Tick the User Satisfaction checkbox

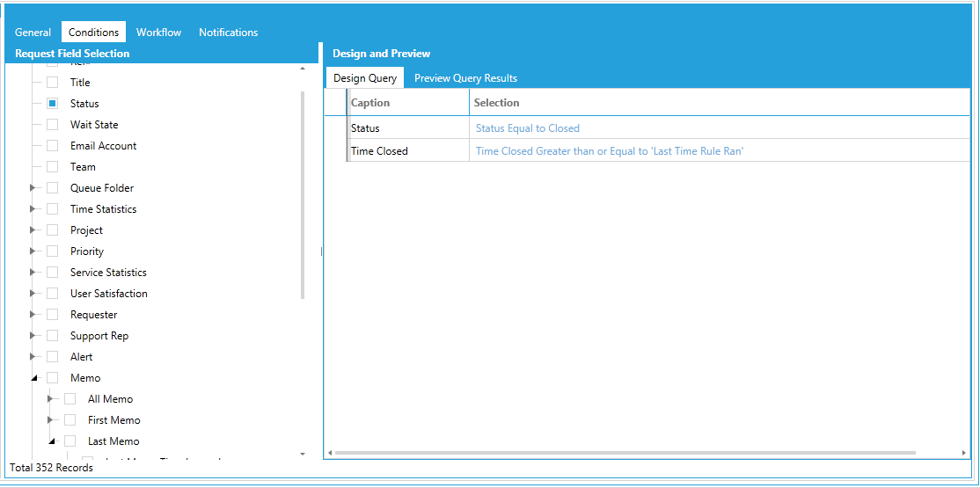point(53,294)
